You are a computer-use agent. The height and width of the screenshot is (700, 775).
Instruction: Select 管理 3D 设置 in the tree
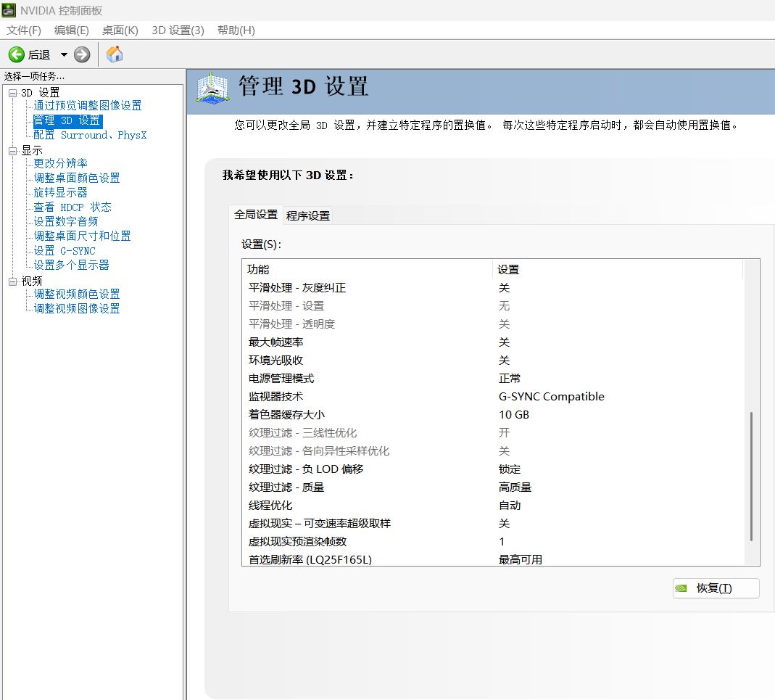[x=67, y=120]
